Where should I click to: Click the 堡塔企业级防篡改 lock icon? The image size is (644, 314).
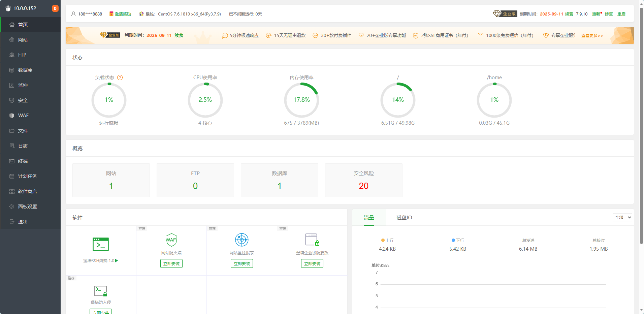point(312,240)
